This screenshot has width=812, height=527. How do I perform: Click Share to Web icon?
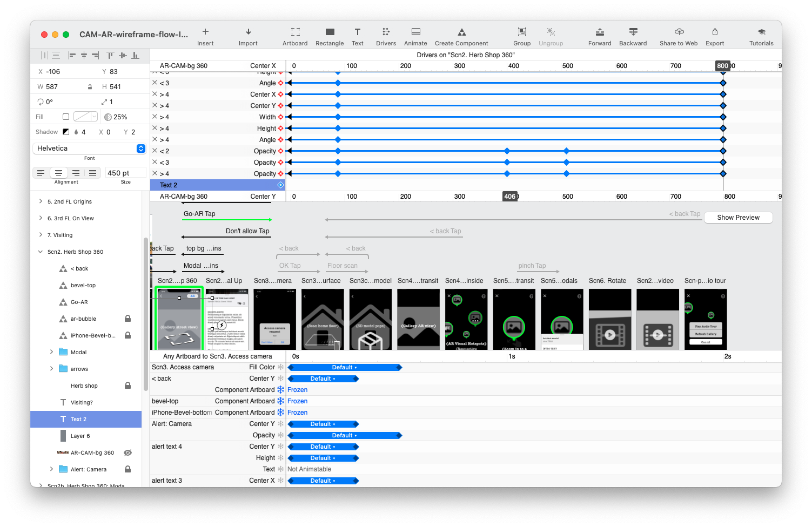[x=679, y=32]
